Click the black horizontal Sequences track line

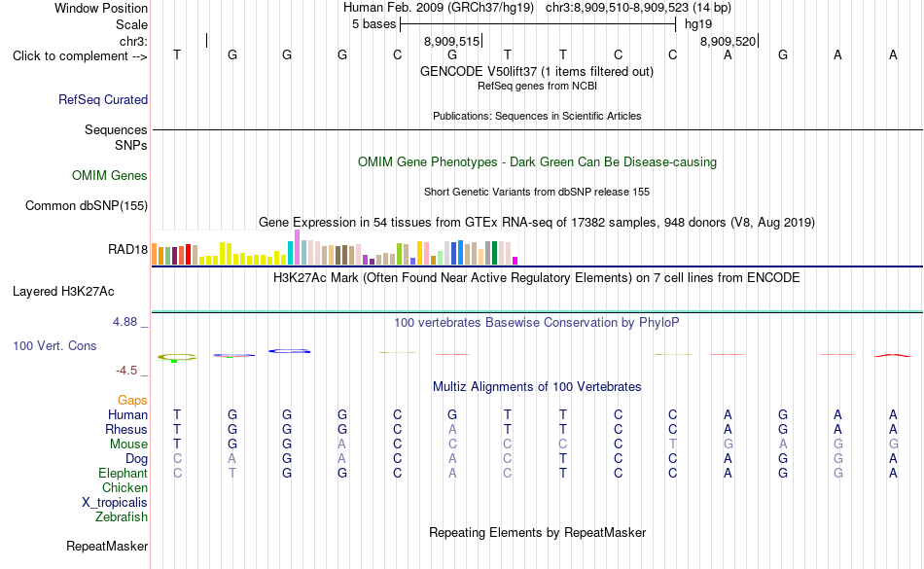pyautogui.click(x=538, y=129)
